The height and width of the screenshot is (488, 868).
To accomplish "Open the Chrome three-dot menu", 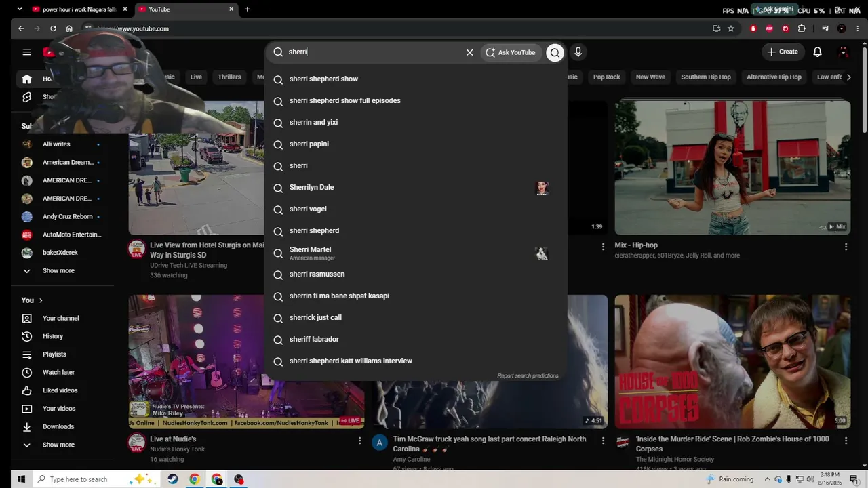I will click(x=857, y=28).
